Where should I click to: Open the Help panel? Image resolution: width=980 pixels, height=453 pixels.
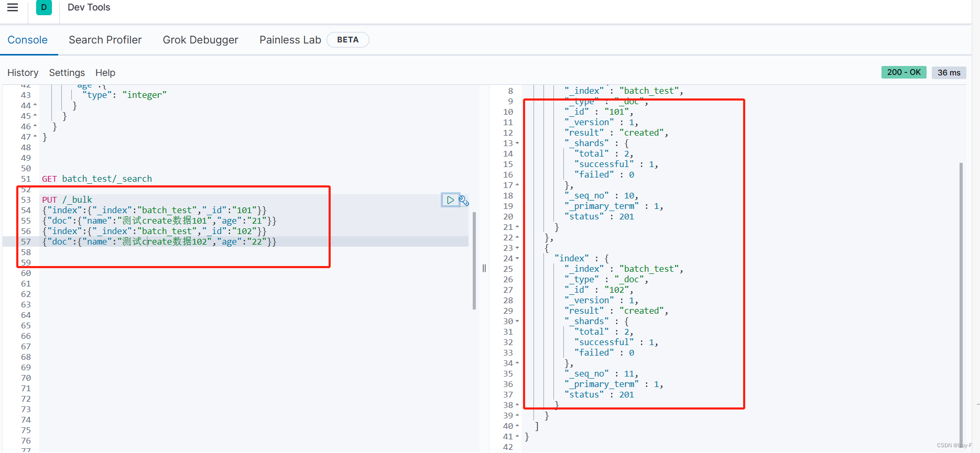[105, 73]
